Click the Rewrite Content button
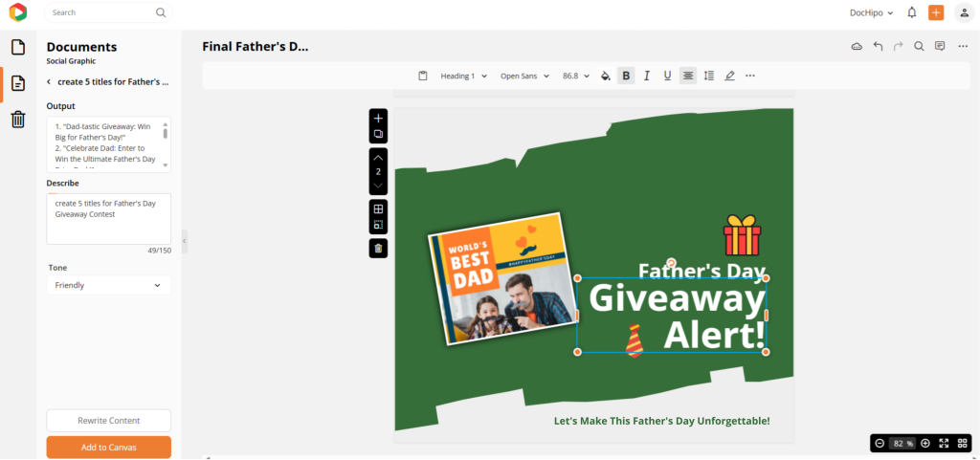The width and height of the screenshot is (980, 460). click(x=109, y=421)
